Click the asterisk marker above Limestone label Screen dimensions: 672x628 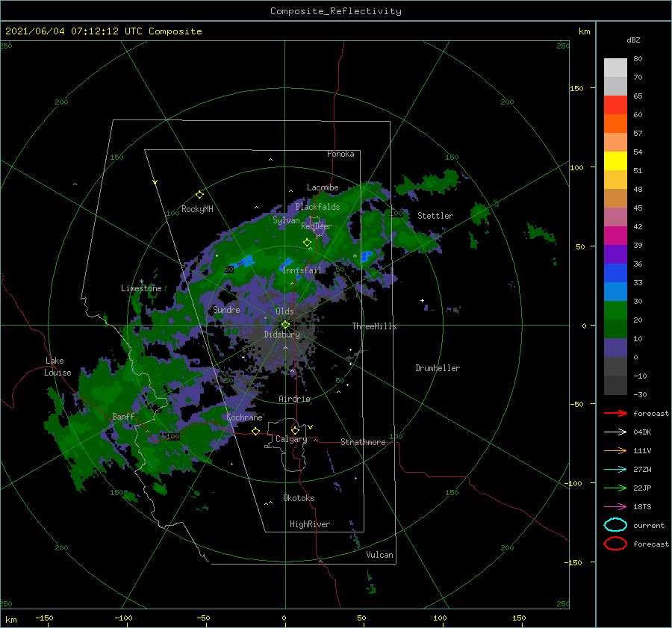pyautogui.click(x=141, y=282)
